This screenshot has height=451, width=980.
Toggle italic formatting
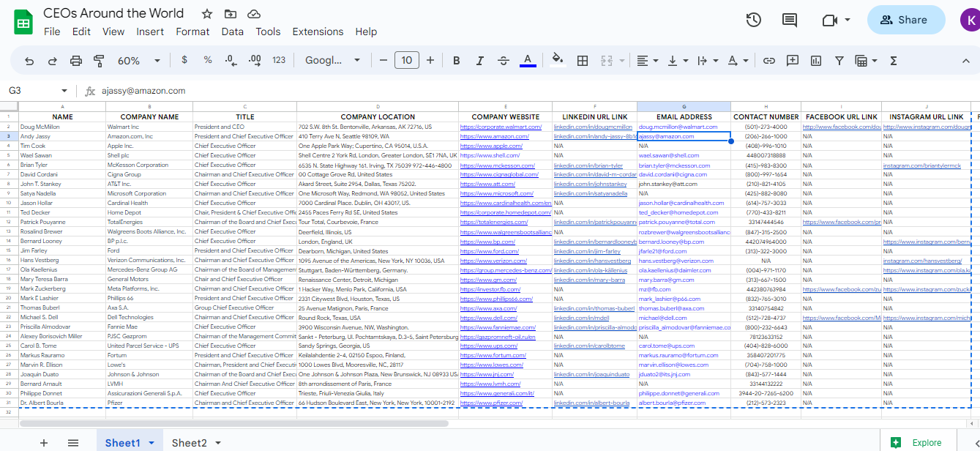point(480,61)
